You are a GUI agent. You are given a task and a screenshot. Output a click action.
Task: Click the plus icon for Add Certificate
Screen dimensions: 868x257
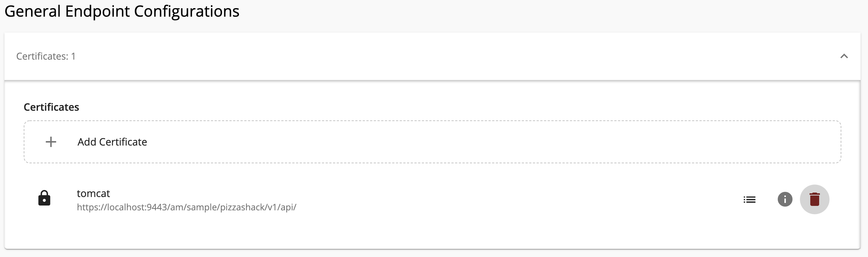click(51, 142)
